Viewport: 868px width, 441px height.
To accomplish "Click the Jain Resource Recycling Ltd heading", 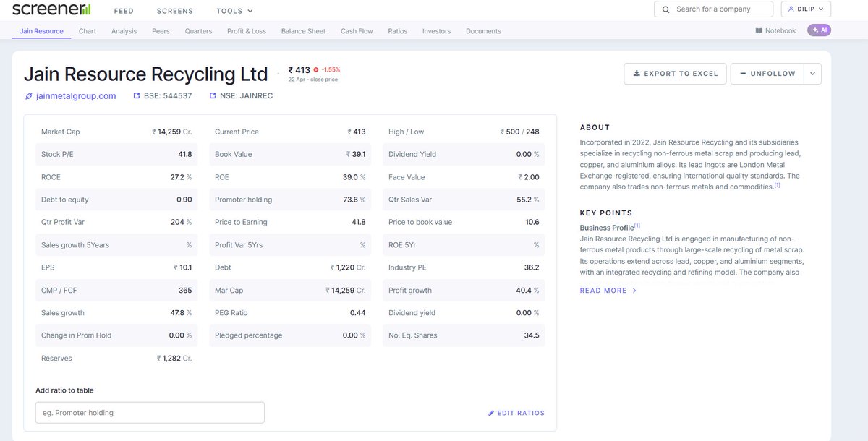I will (146, 74).
